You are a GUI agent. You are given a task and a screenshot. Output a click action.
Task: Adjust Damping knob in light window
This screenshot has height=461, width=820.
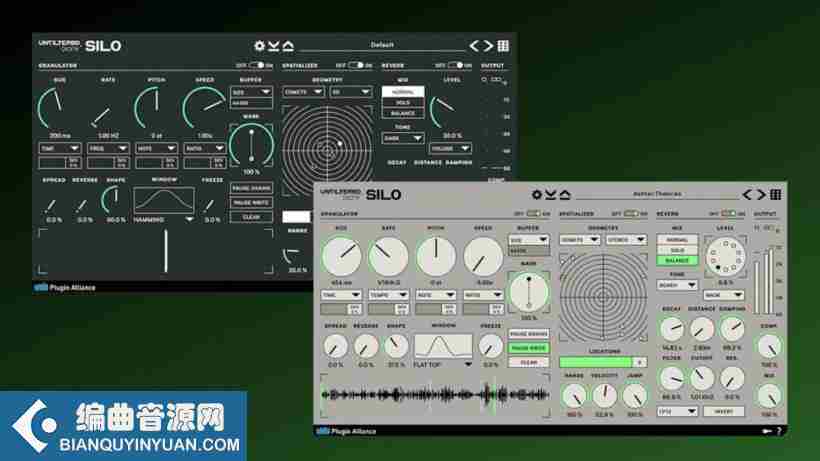[732, 329]
